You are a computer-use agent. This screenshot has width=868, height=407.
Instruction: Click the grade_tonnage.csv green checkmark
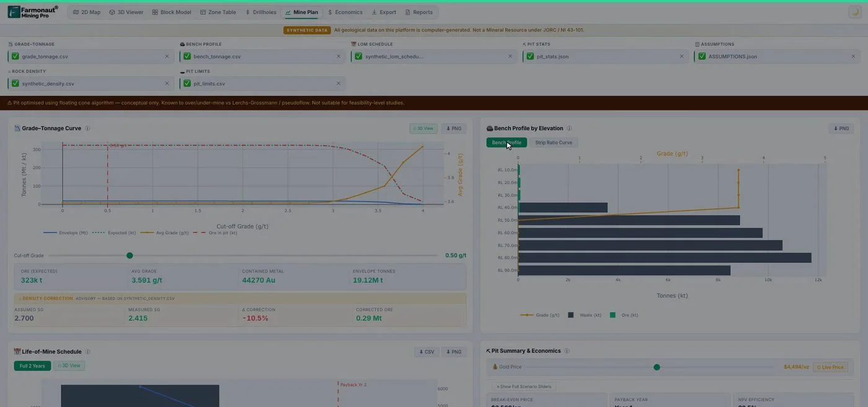click(15, 56)
